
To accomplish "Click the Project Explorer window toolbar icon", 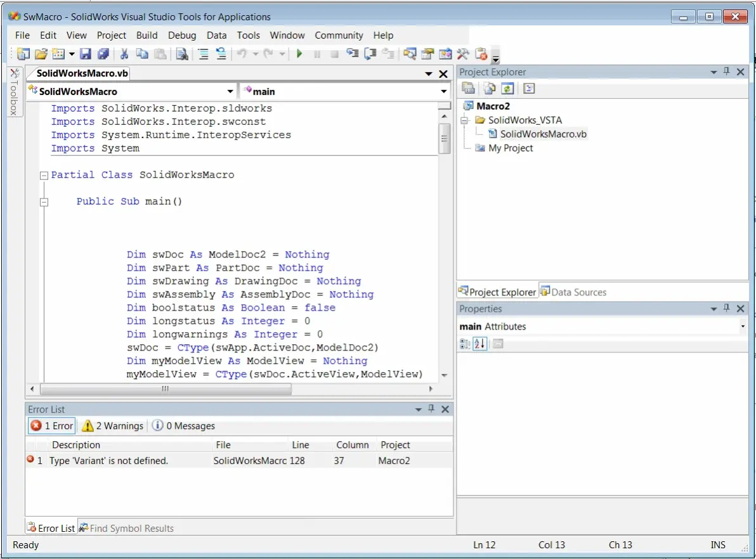I will pyautogui.click(x=410, y=54).
